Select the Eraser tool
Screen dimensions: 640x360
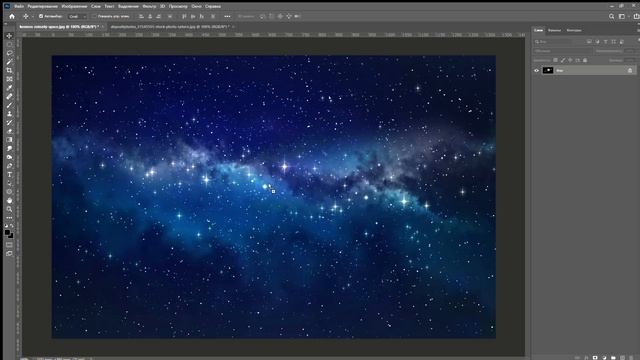(x=9, y=131)
